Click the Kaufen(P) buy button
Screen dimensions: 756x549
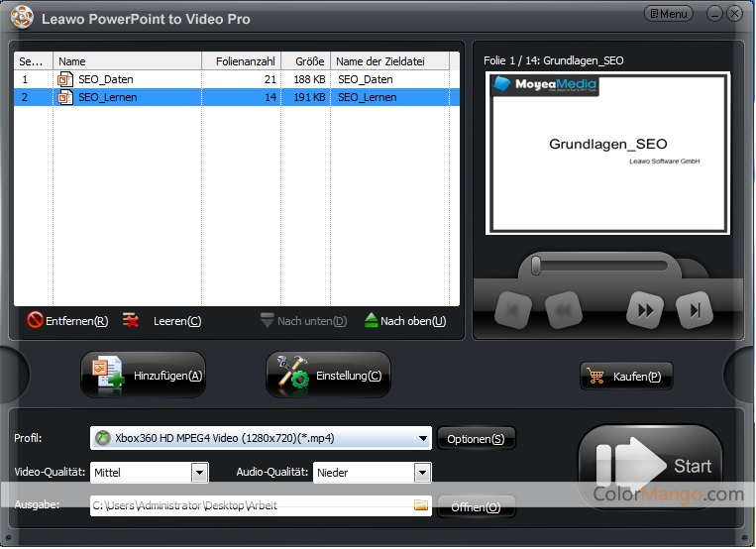pos(626,376)
